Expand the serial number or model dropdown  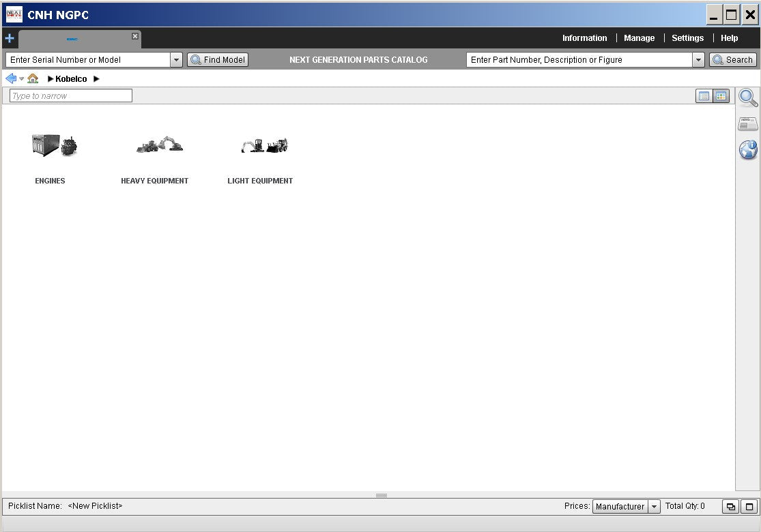(177, 60)
